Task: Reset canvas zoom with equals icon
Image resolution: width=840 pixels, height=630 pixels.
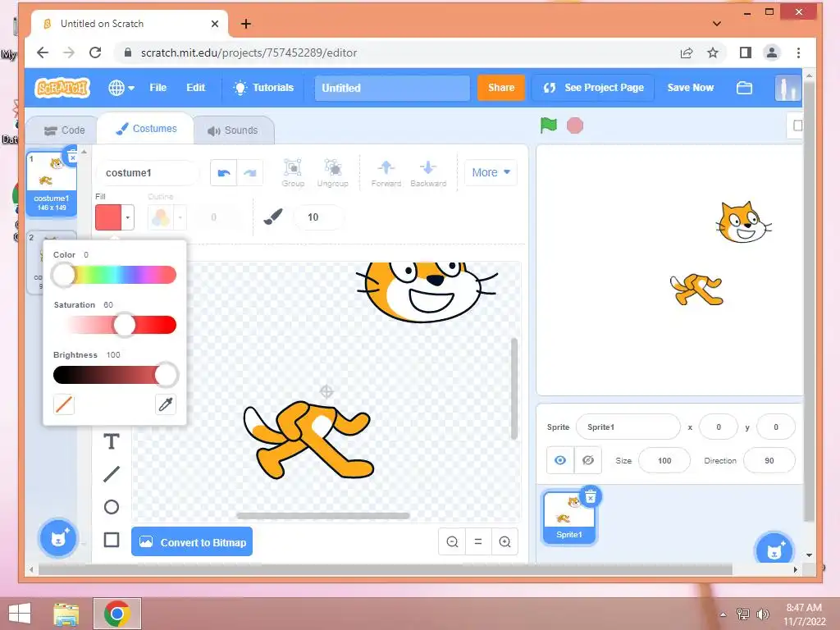Action: pyautogui.click(x=478, y=542)
